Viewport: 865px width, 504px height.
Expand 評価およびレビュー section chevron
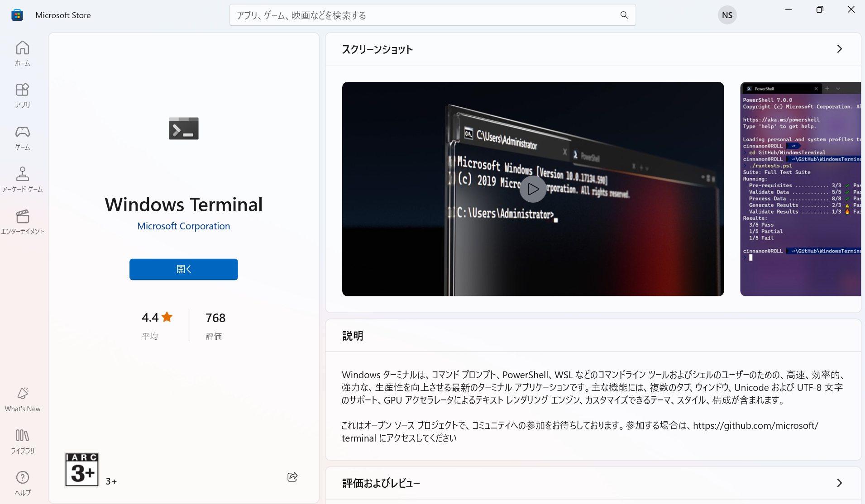pos(839,483)
